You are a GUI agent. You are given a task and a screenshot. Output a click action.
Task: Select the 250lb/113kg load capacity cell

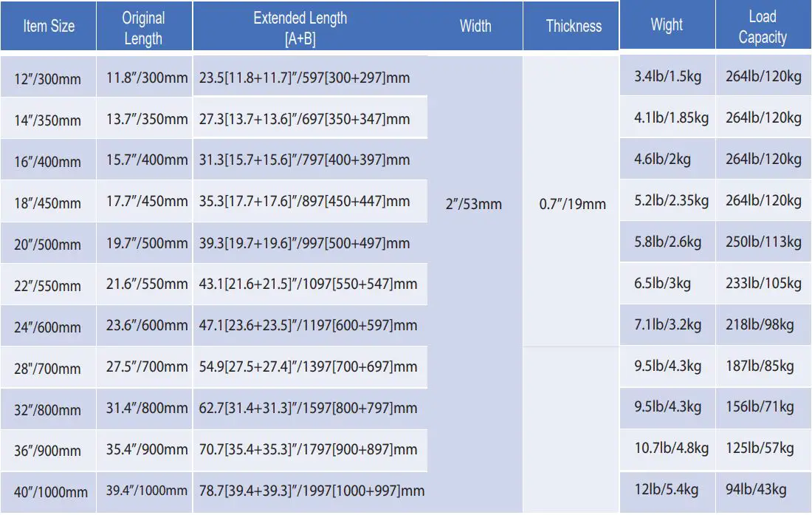coord(763,242)
